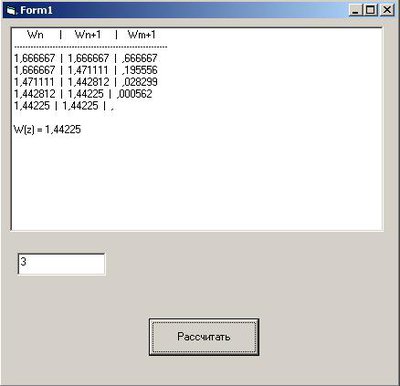400x386 pixels.
Task: Click the ,000562 difference value
Action: [135, 94]
